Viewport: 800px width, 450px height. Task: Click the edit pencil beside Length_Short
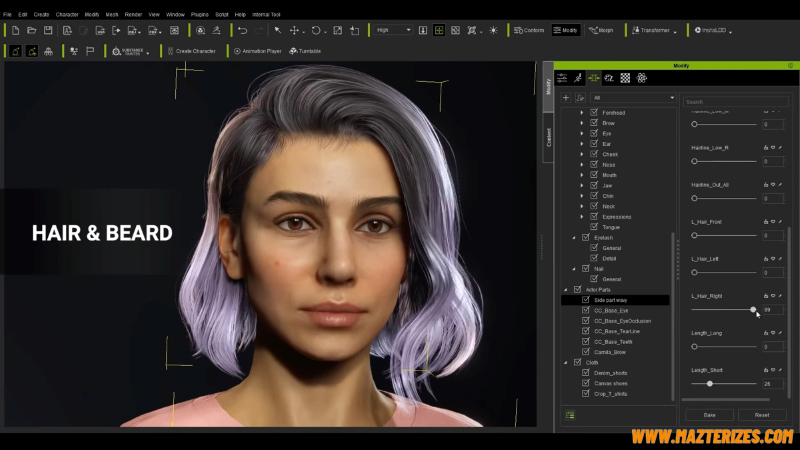780,370
